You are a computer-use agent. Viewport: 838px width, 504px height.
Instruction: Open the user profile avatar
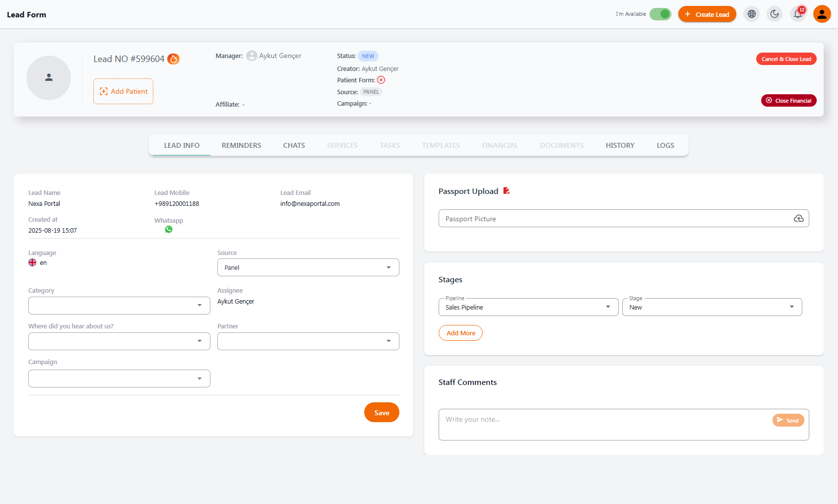click(x=822, y=14)
